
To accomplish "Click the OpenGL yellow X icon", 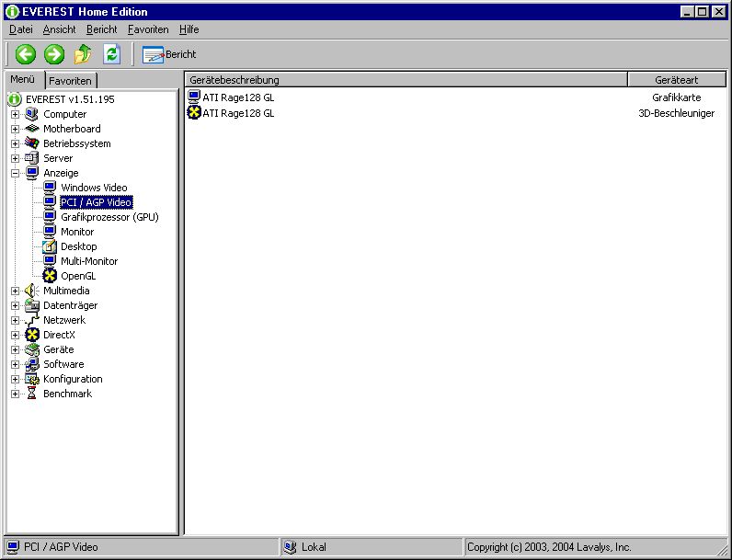I will point(50,275).
